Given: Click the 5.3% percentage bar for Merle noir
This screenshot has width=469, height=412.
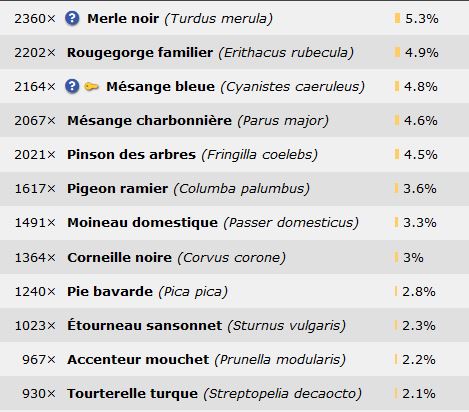Looking at the screenshot, I should point(397,18).
